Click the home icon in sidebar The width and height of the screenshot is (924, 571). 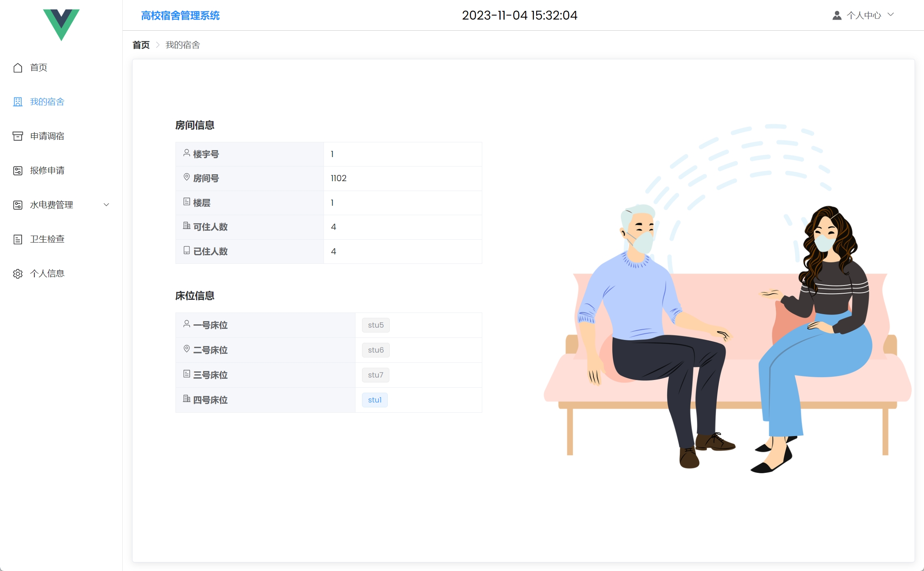[x=18, y=67]
